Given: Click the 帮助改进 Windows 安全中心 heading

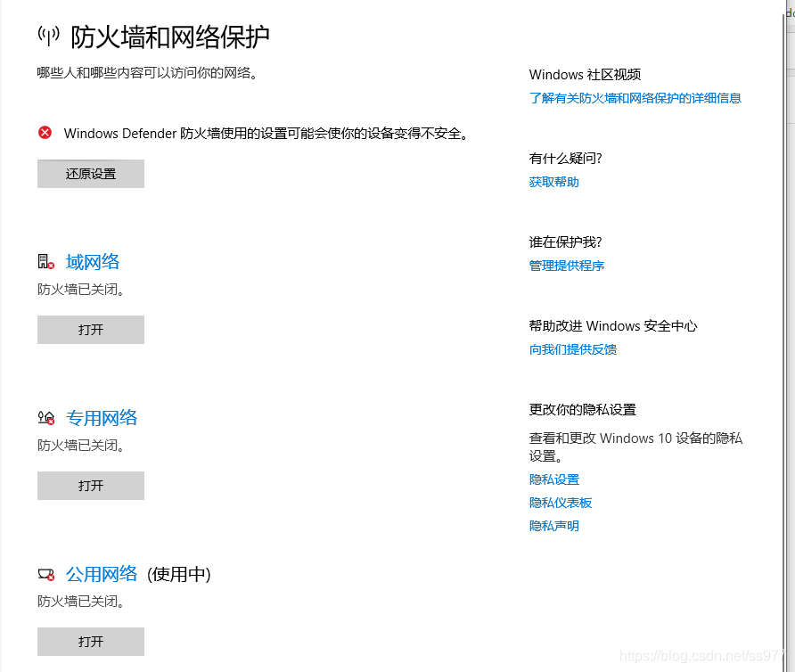Looking at the screenshot, I should click(x=613, y=325).
